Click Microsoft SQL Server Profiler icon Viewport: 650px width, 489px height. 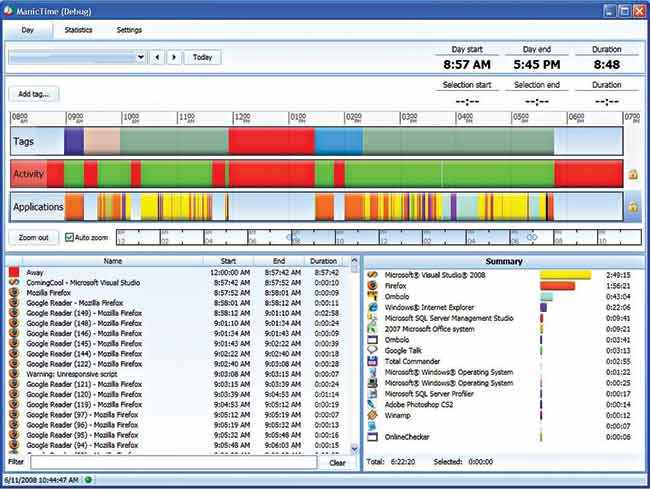tap(372, 393)
